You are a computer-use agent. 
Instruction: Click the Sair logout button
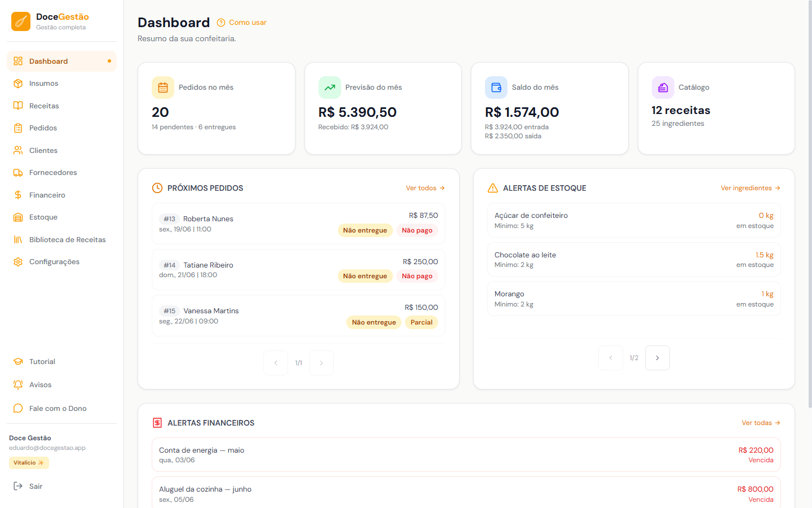point(61,486)
